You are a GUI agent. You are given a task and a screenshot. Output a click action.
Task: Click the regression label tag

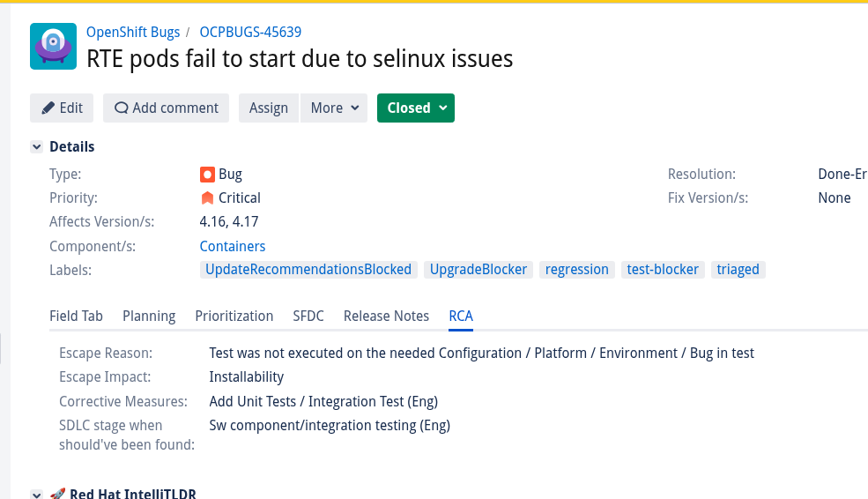click(x=577, y=270)
